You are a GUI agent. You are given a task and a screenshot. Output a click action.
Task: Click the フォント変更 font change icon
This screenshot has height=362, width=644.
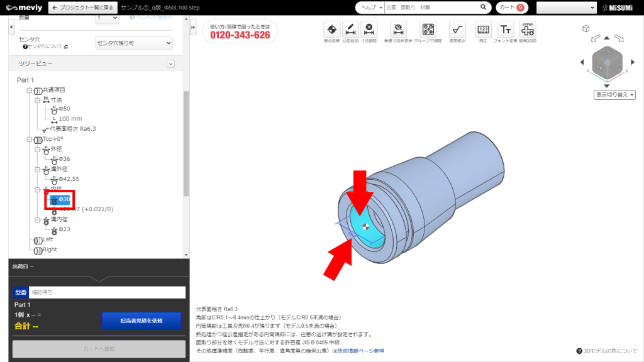click(506, 30)
